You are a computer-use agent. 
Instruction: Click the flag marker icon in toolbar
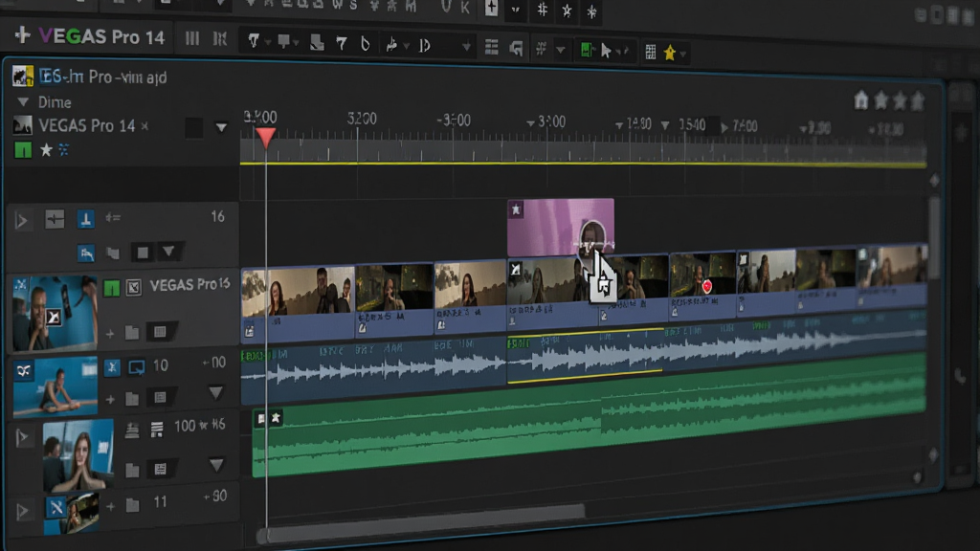[x=284, y=42]
